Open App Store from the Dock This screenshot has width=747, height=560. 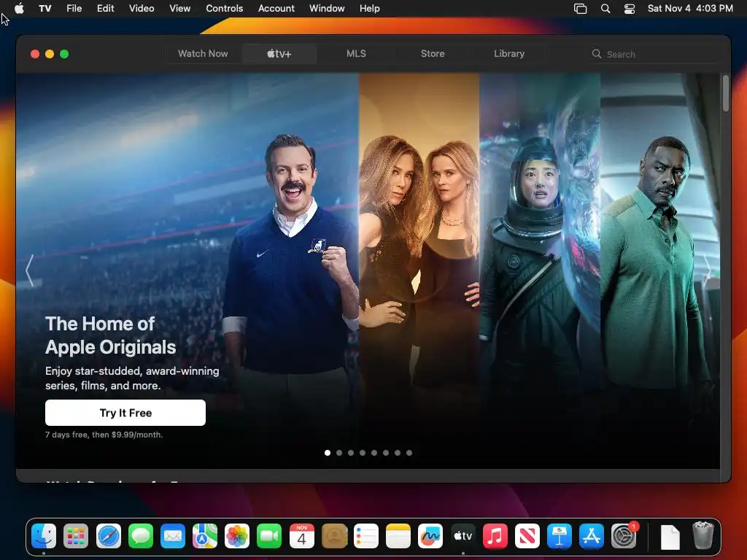pyautogui.click(x=591, y=536)
